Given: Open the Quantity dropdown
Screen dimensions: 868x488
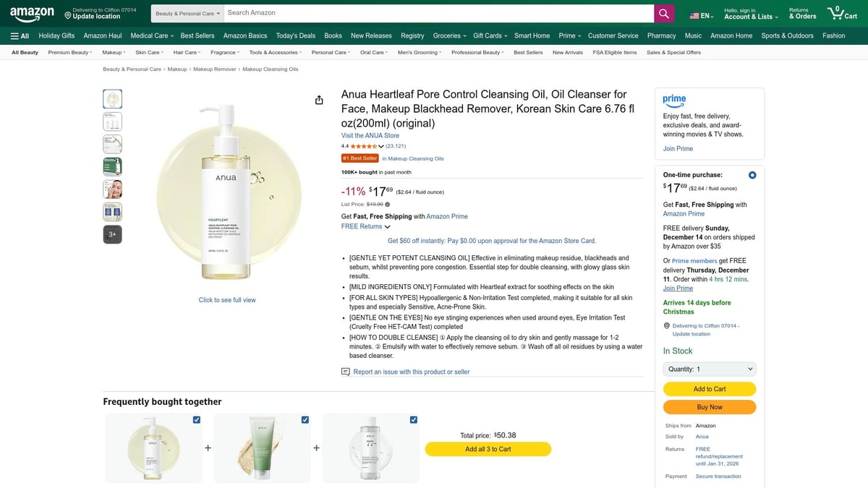Looking at the screenshot, I should [x=709, y=369].
